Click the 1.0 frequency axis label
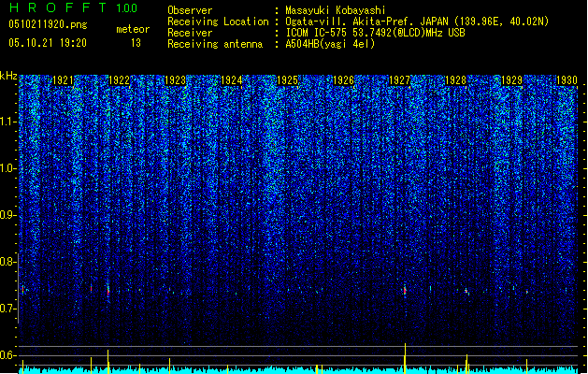The width and height of the screenshot is (588, 374). (x=7, y=168)
